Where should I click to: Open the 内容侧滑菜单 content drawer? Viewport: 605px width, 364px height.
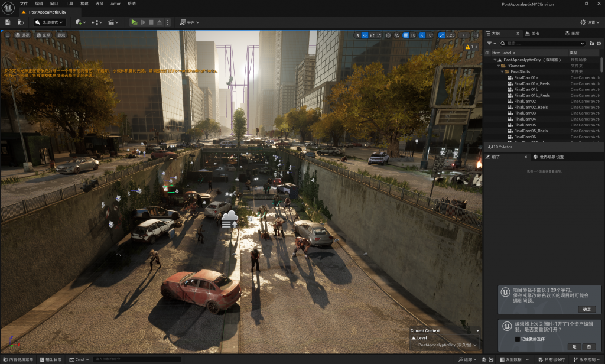point(18,359)
